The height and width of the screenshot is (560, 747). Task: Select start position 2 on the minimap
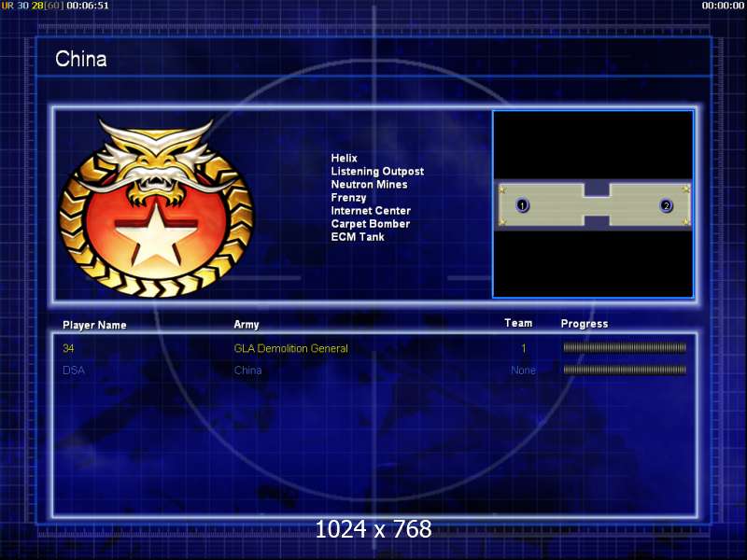pyautogui.click(x=666, y=205)
